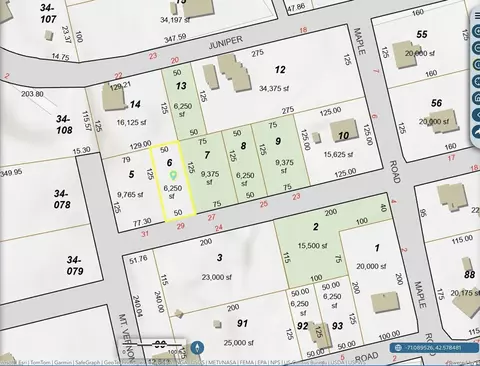Click the round button below home
This screenshot has height=366, width=480.
(477, 115)
